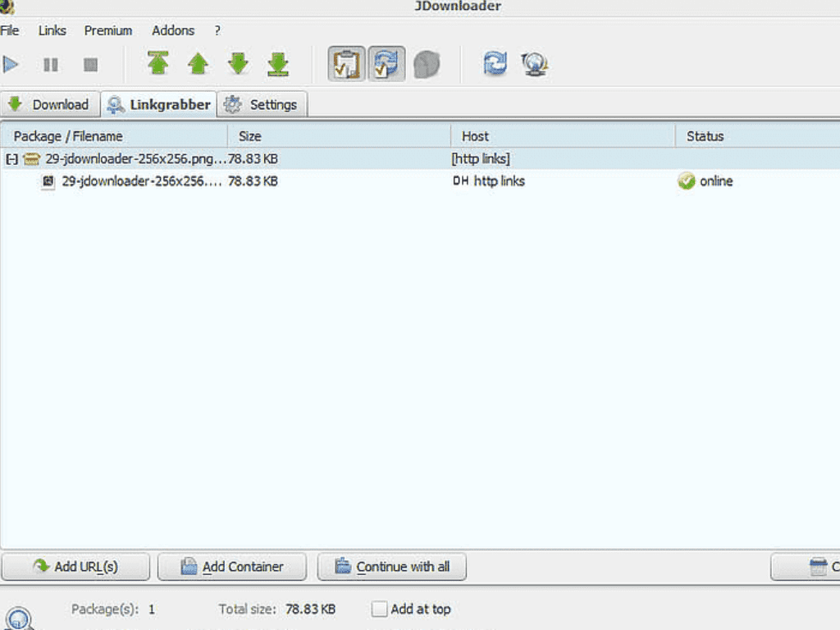Viewport: 840px width, 630px height.
Task: Move selection to bottom arrow icon
Action: tap(278, 64)
